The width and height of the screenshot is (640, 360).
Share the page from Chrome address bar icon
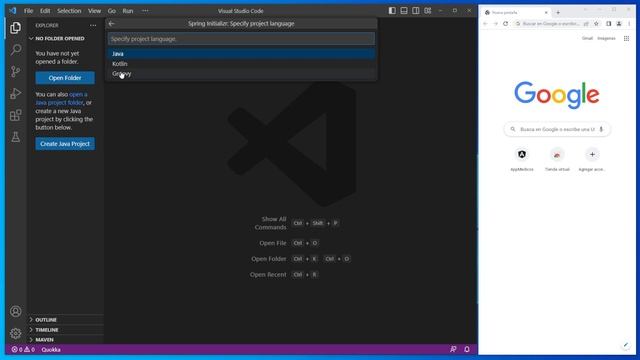coord(586,24)
